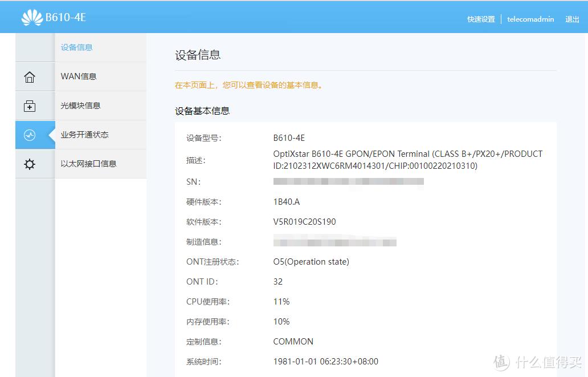
Task: Click the telecomadmin account name
Action: click(530, 19)
